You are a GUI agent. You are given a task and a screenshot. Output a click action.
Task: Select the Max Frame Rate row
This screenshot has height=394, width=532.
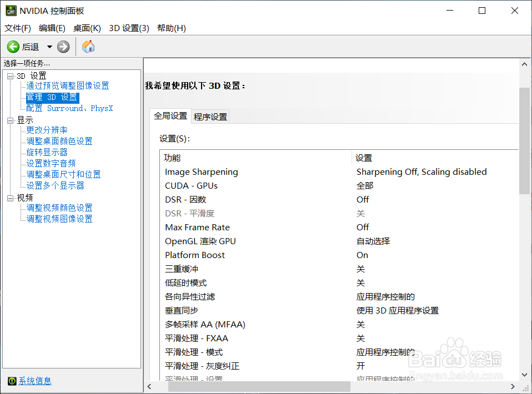339,228
